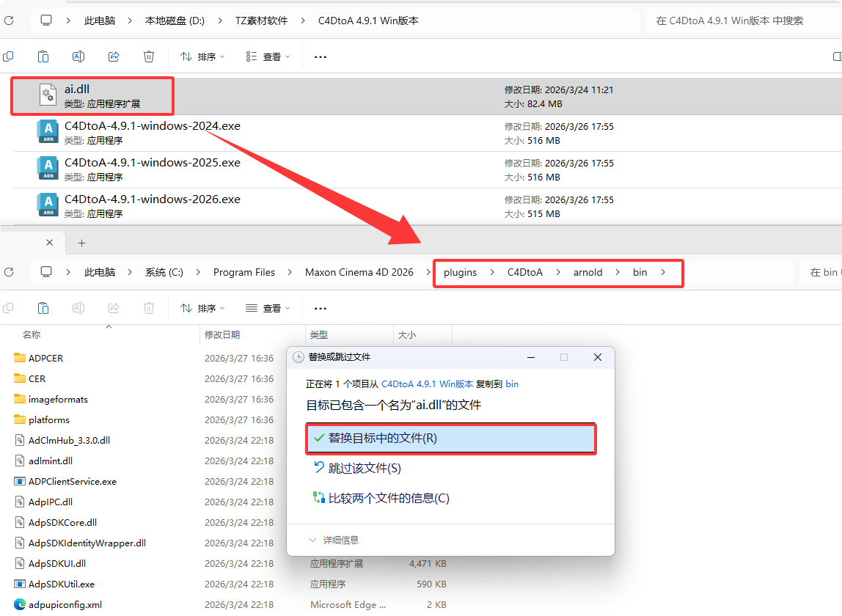Select AdpSDKCore.dll file
The height and width of the screenshot is (616, 842).
click(x=62, y=523)
